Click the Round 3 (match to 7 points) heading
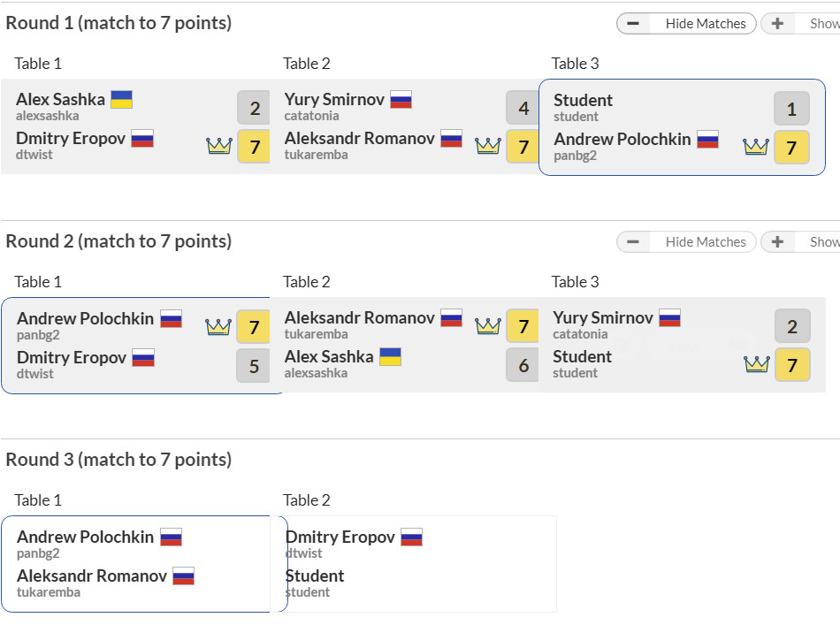Image resolution: width=840 pixels, height=625 pixels. pyautogui.click(x=118, y=460)
